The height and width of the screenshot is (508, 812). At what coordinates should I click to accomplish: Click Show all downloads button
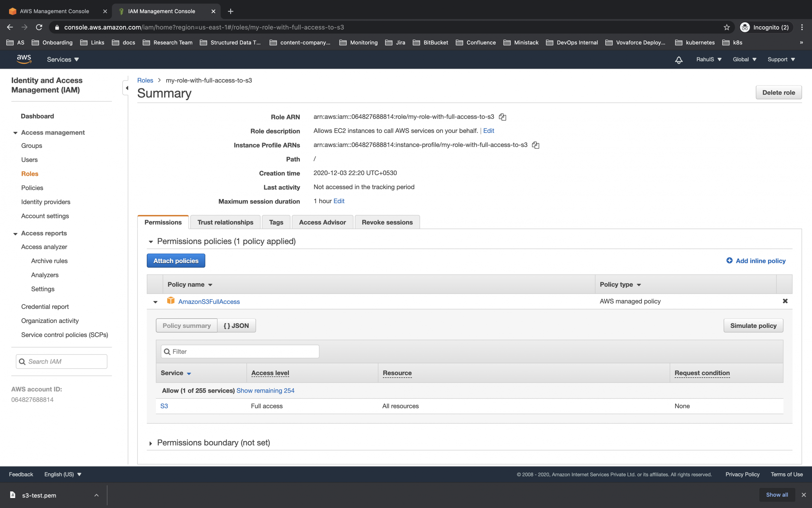(777, 495)
